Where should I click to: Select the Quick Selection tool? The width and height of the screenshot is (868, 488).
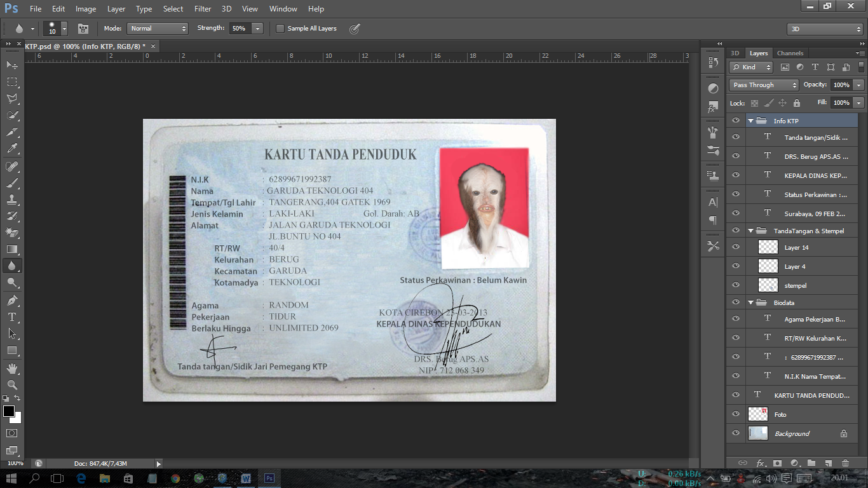[x=12, y=116]
